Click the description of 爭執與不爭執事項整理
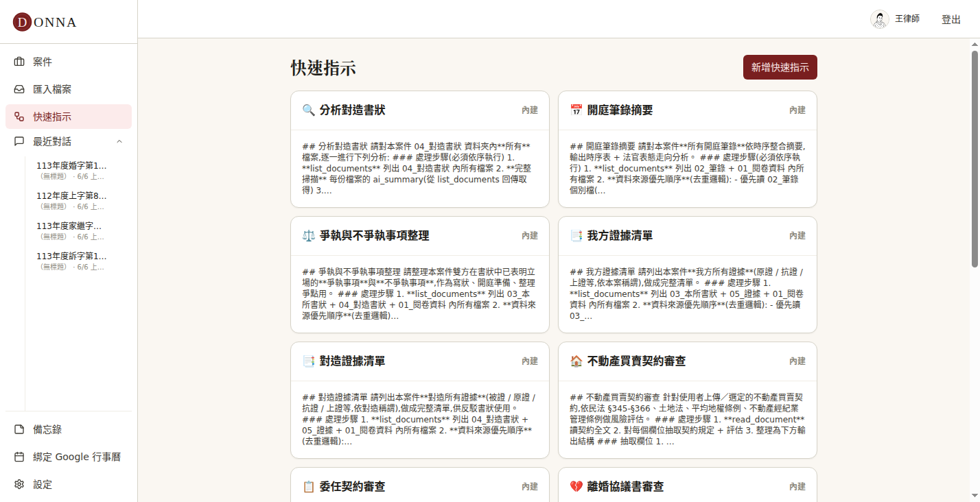 point(419,294)
